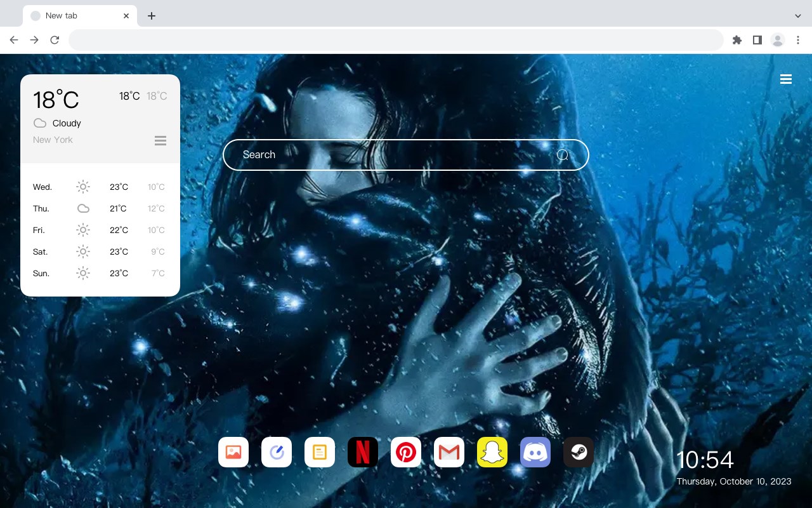The height and width of the screenshot is (508, 812).
Task: Launch the Netflix shortcut
Action: coord(363,452)
